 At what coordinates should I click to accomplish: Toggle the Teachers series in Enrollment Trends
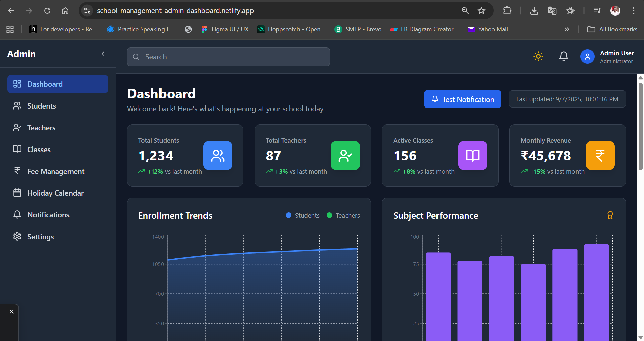point(343,215)
